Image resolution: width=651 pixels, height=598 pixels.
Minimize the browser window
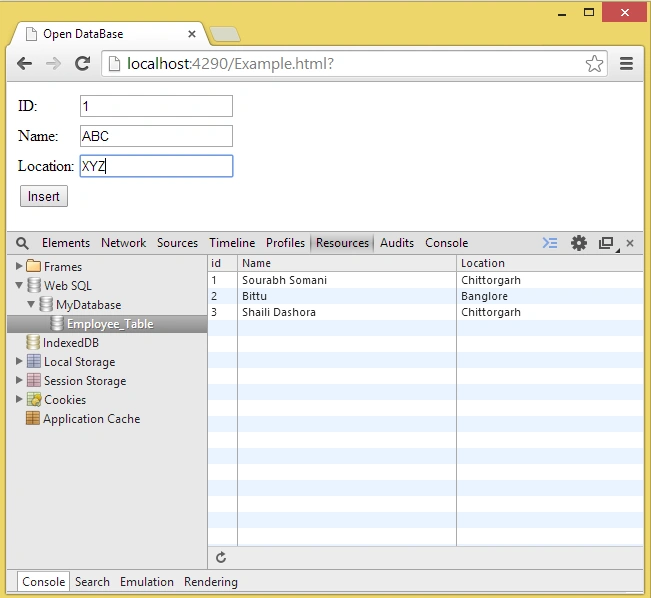pos(562,13)
